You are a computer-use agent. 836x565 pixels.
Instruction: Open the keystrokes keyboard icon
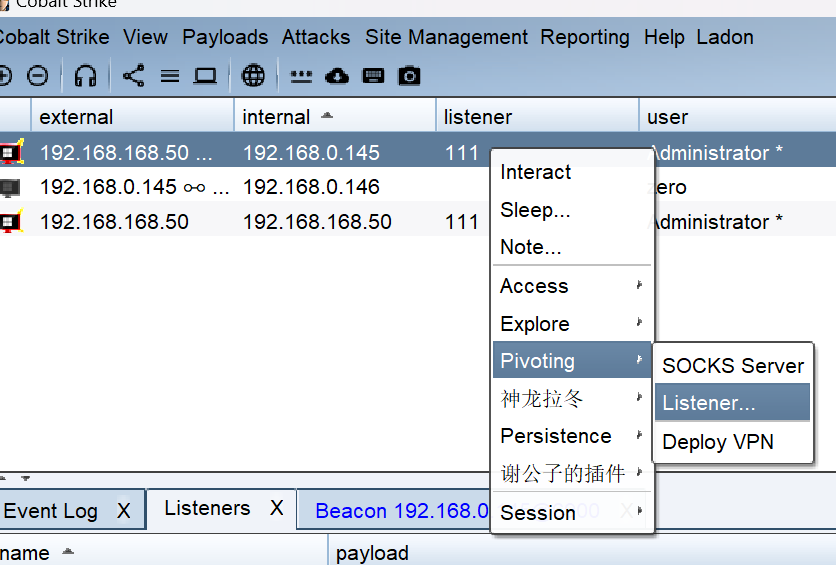pyautogui.click(x=374, y=75)
